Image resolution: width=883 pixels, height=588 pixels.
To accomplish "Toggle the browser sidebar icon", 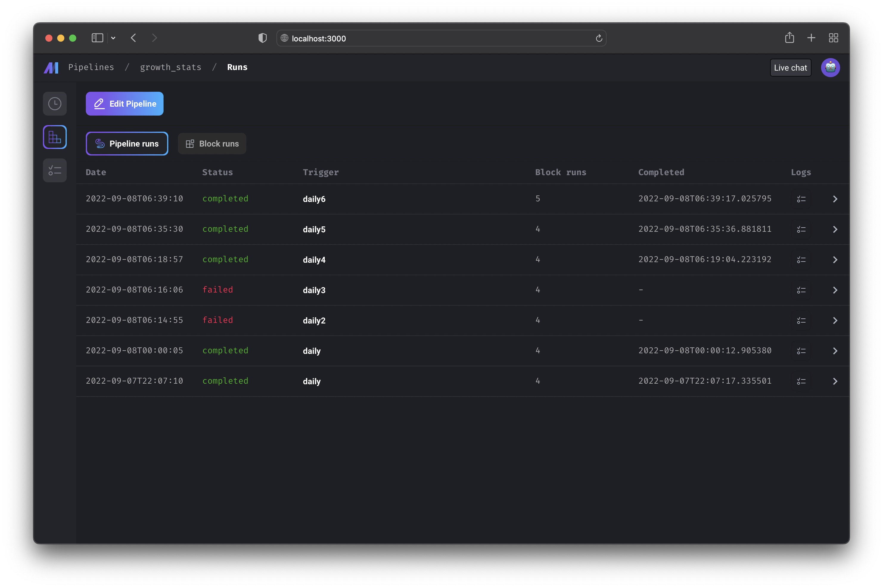I will [97, 38].
